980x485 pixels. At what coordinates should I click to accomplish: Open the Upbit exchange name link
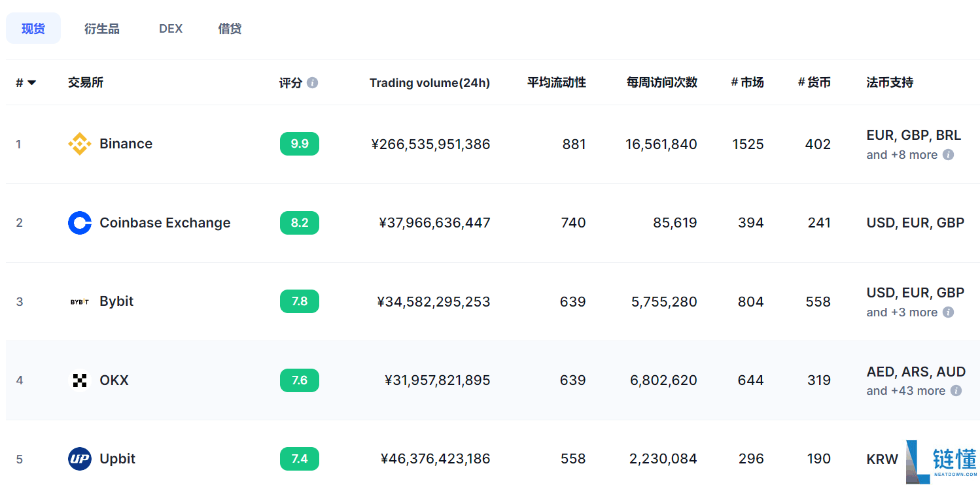tap(117, 459)
